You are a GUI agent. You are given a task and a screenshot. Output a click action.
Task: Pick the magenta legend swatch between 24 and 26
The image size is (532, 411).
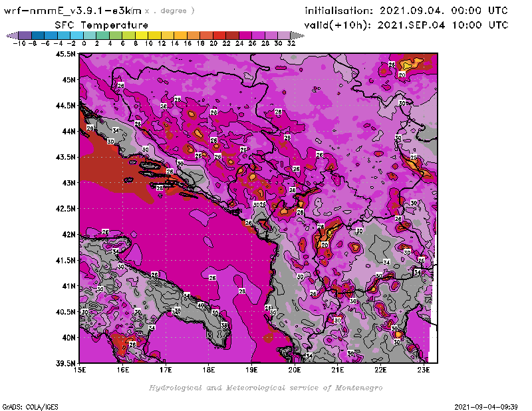click(245, 35)
